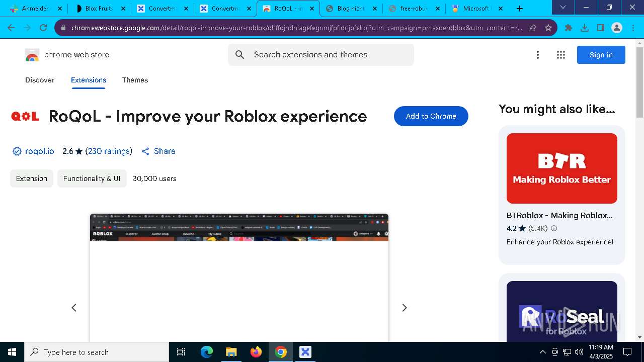The width and height of the screenshot is (644, 362).
Task: Reload the page with the refresh icon
Action: click(43, 28)
